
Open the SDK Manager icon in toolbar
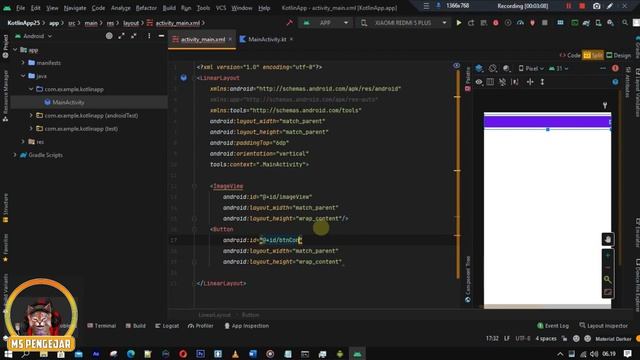tap(610, 23)
